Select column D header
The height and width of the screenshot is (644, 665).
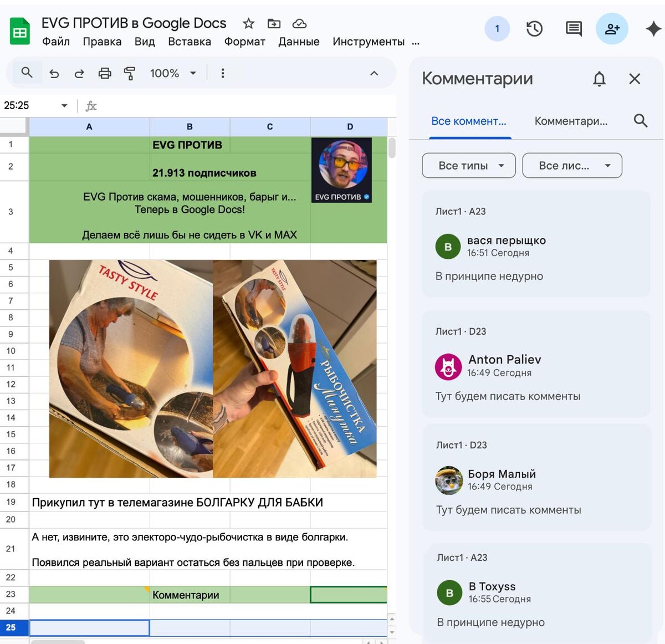point(349,127)
